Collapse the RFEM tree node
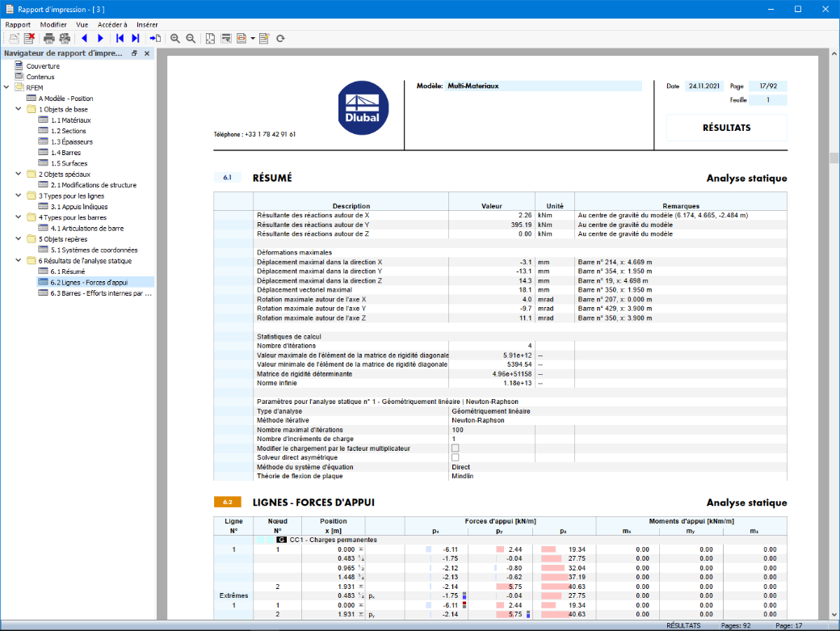840x631 pixels. (6, 87)
